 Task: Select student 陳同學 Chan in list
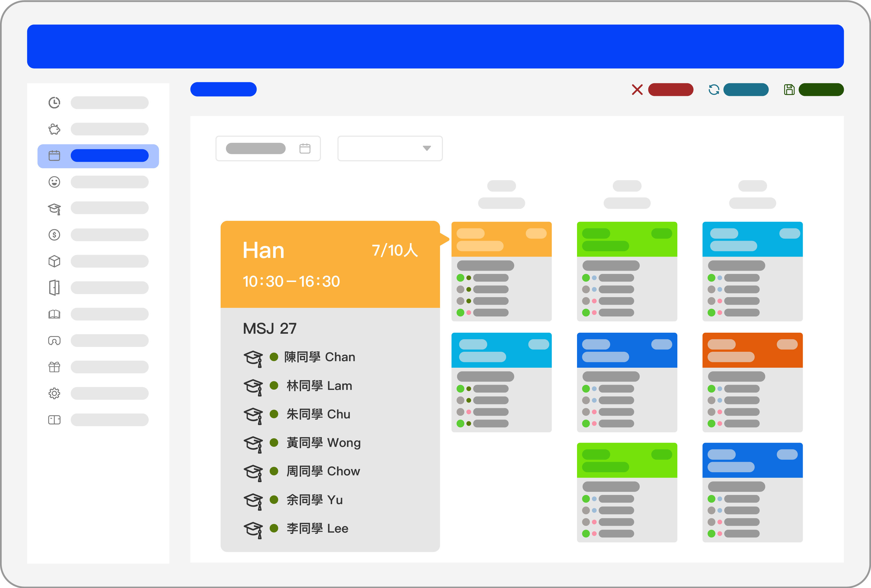[x=319, y=357]
